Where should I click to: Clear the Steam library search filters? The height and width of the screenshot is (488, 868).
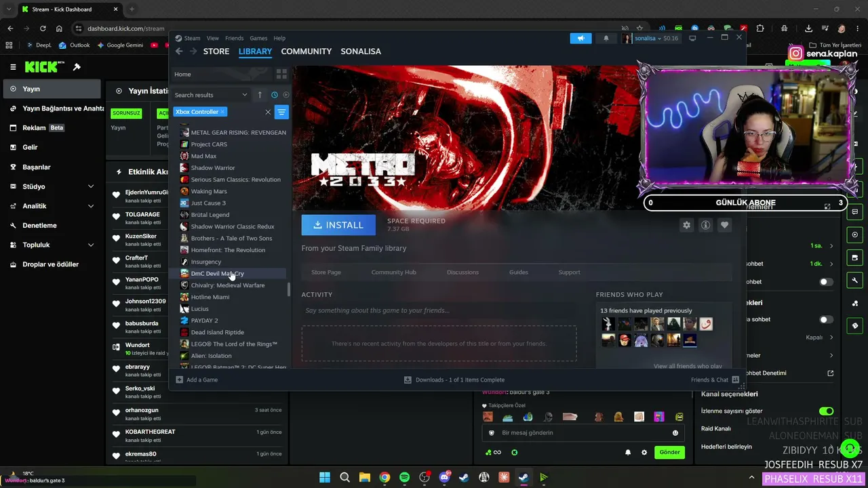click(x=268, y=112)
